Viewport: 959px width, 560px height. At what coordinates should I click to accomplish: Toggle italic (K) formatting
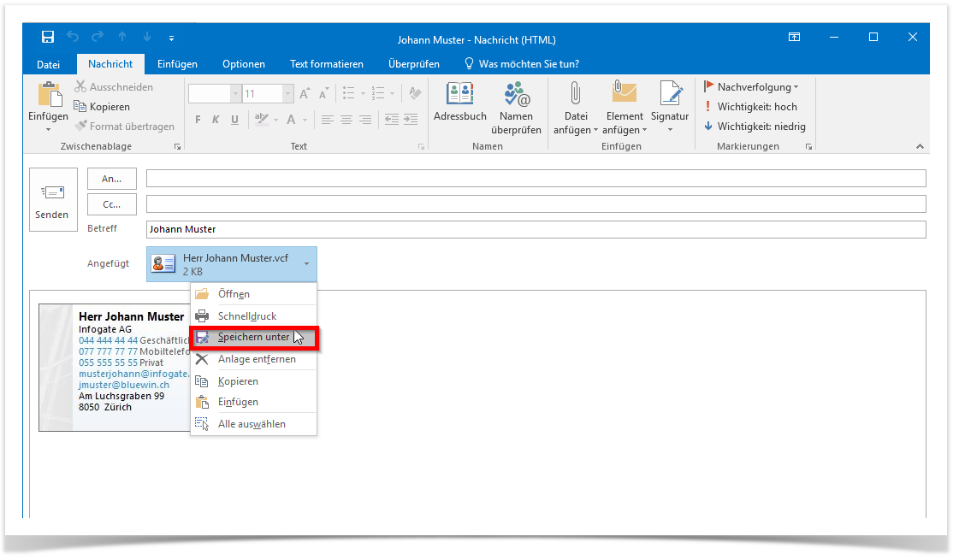point(216,120)
